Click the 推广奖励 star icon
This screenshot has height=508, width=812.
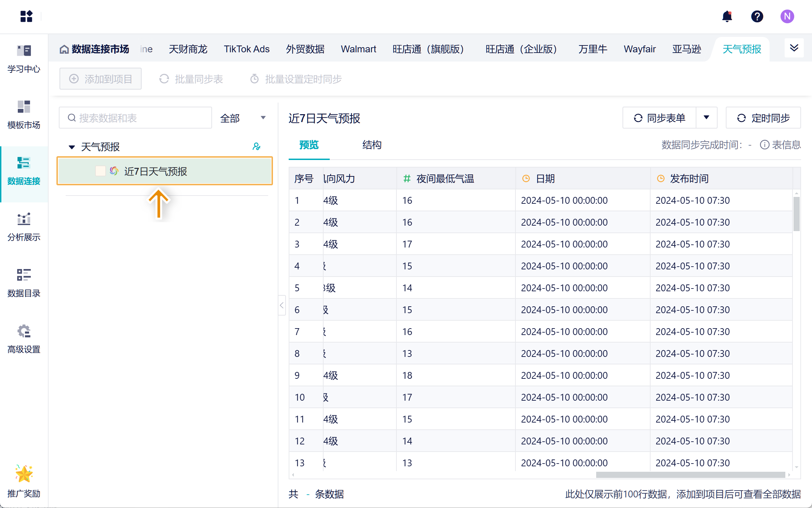24,474
